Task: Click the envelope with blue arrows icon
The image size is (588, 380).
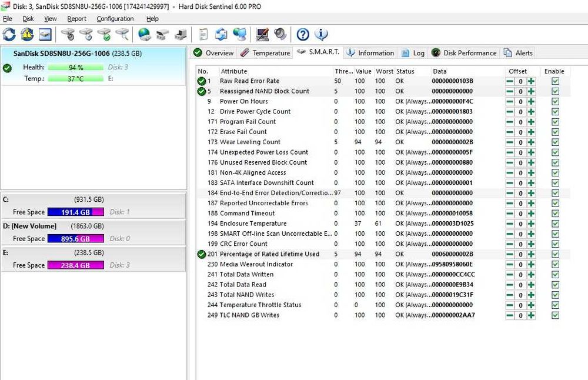Action: pos(221,35)
